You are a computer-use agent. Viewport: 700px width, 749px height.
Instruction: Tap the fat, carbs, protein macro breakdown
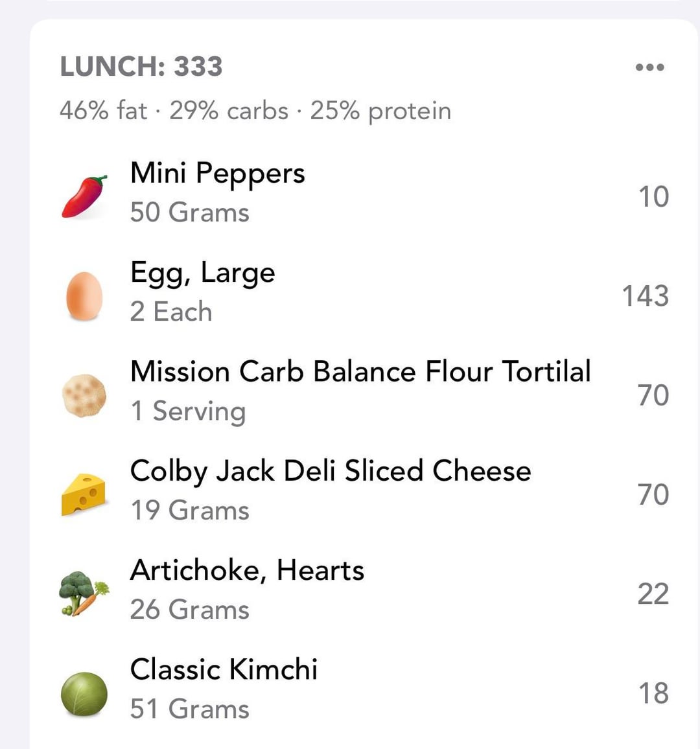[255, 111]
